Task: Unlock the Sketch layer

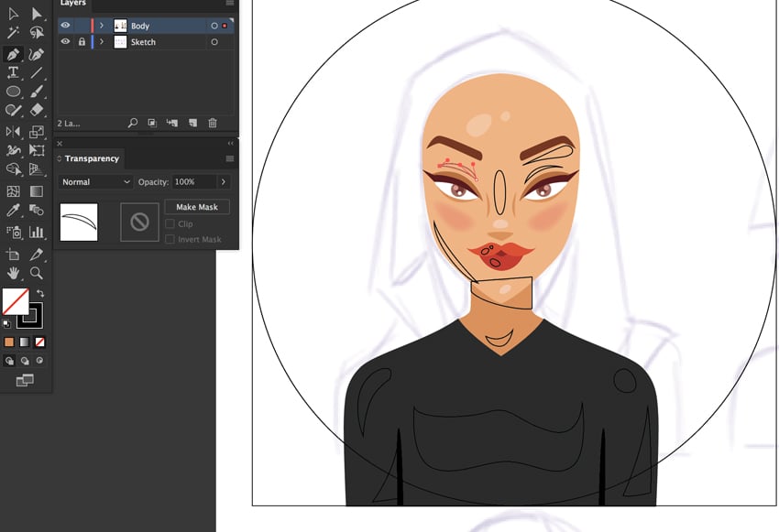Action: click(x=82, y=42)
